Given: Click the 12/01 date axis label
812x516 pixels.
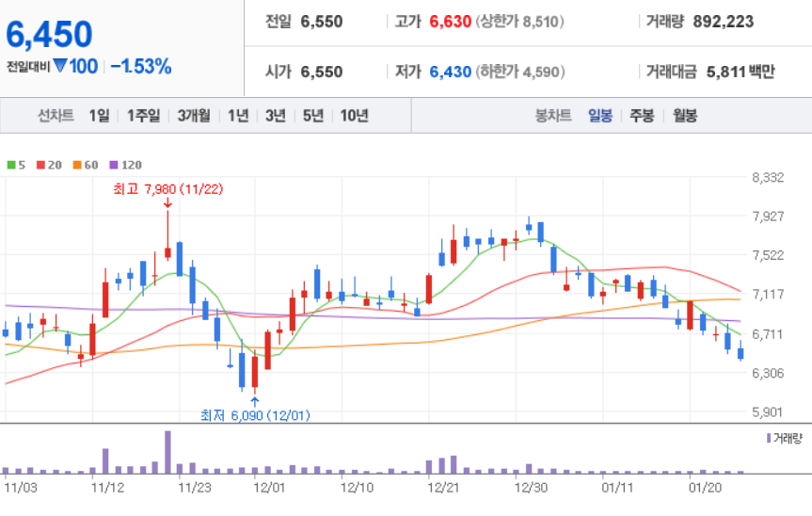Looking at the screenshot, I should coord(269,488).
